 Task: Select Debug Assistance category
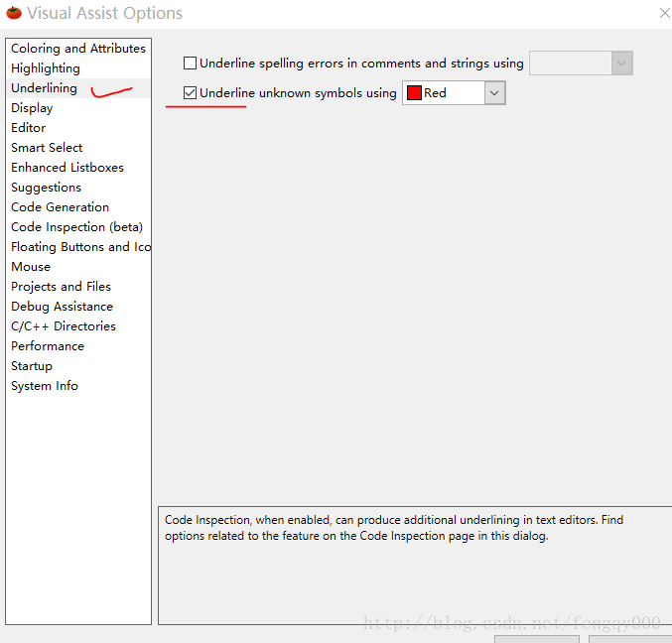coord(78,307)
